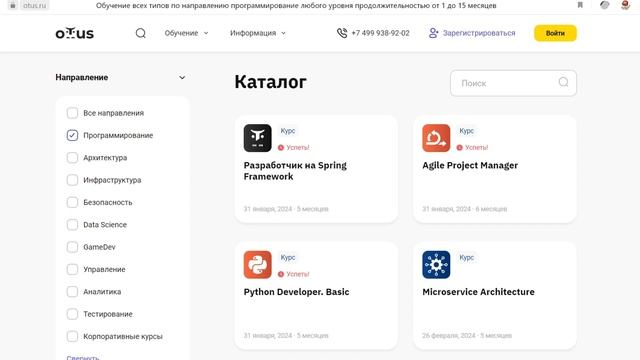This screenshot has height=360, width=640.
Task: Click the Agile Project Manager course icon
Action: click(x=436, y=138)
